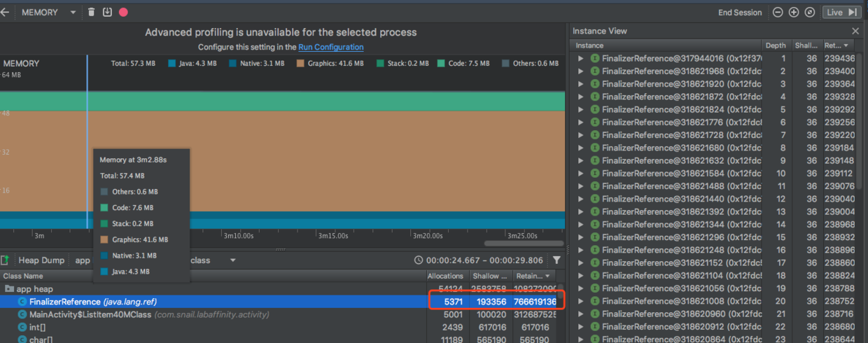The height and width of the screenshot is (343, 868).
Task: Click the reset zoom icon
Action: [810, 12]
